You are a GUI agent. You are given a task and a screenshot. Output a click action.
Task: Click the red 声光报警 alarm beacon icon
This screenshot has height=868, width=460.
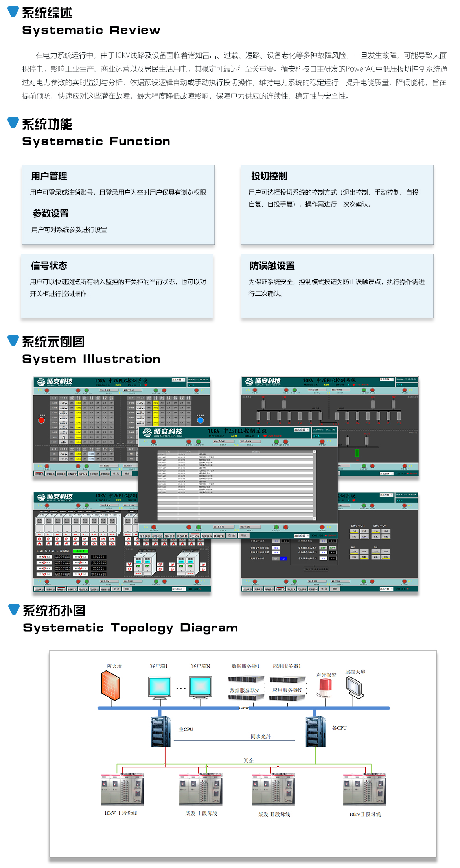click(x=325, y=688)
